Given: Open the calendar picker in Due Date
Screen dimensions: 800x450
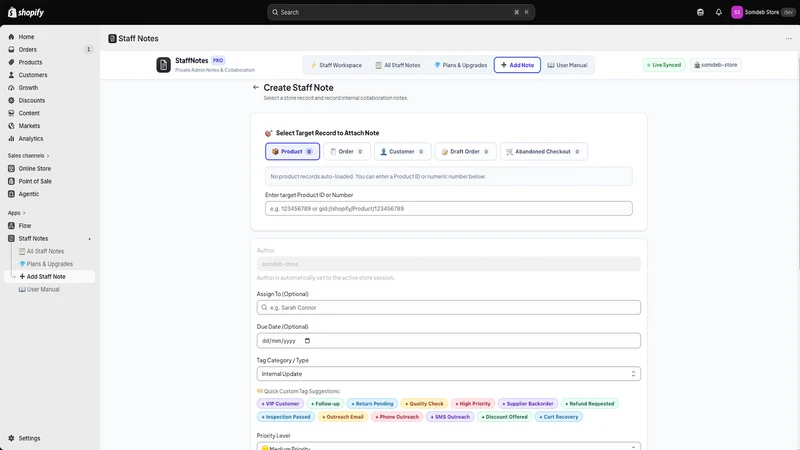Looking at the screenshot, I should (x=307, y=341).
